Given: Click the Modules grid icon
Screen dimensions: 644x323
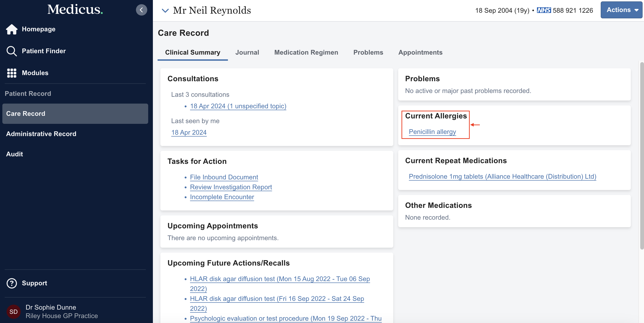Looking at the screenshot, I should click(12, 73).
